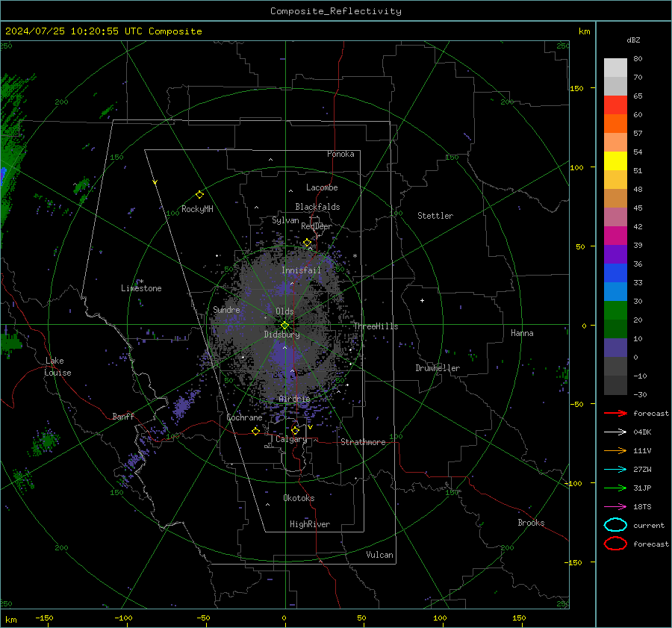Click the white plus marker west of Hanna

(x=422, y=300)
